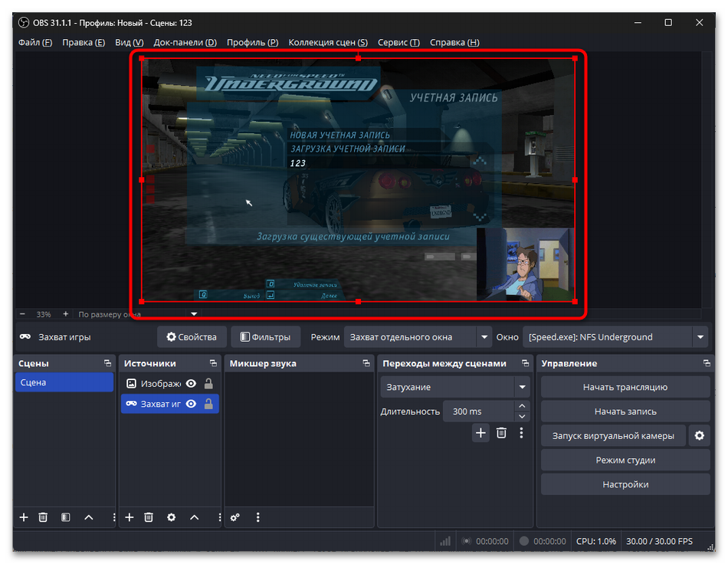Open preview scaling dropdown По размеру окна

tap(138, 314)
